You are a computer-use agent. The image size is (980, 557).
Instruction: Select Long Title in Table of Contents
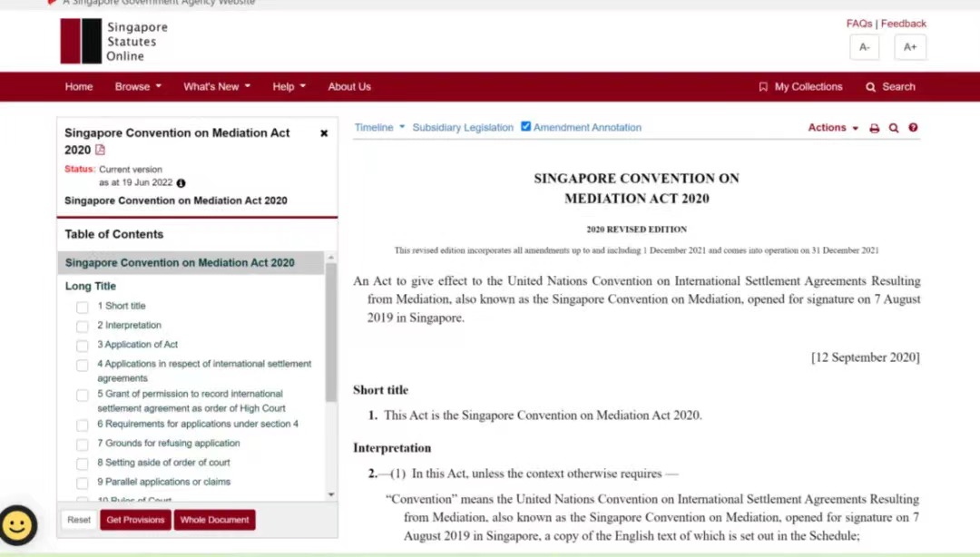tap(91, 287)
